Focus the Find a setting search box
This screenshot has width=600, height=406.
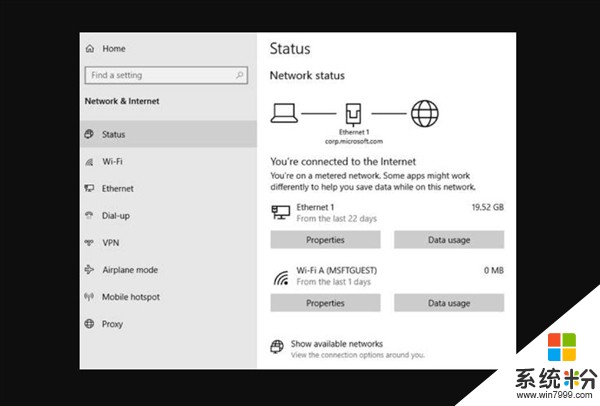[166, 75]
